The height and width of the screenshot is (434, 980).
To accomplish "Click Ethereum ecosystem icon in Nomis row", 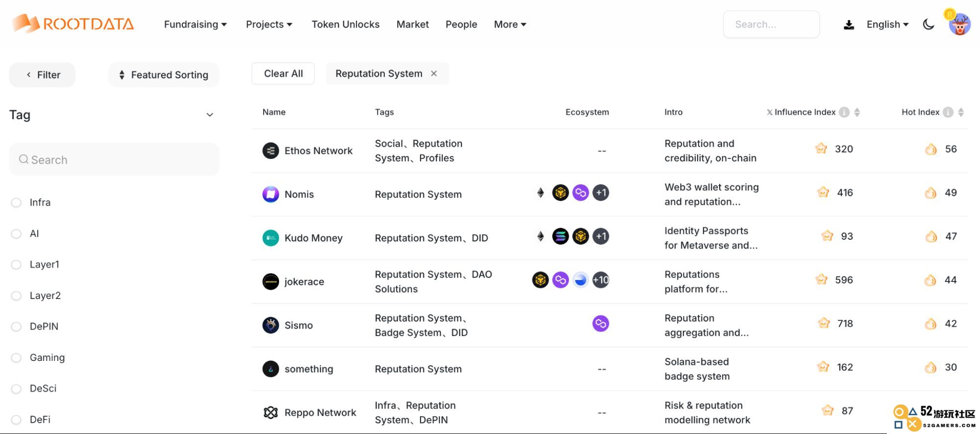I will [540, 193].
